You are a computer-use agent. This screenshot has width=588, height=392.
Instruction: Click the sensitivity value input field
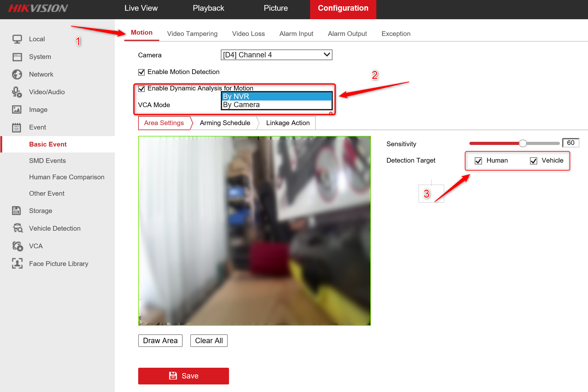coord(571,143)
